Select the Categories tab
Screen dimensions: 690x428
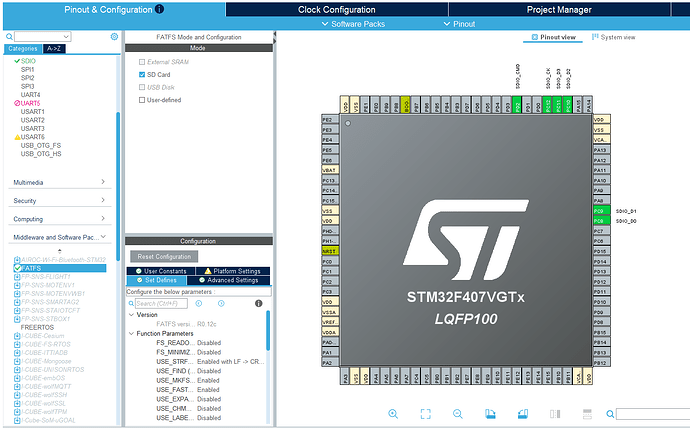click(23, 48)
